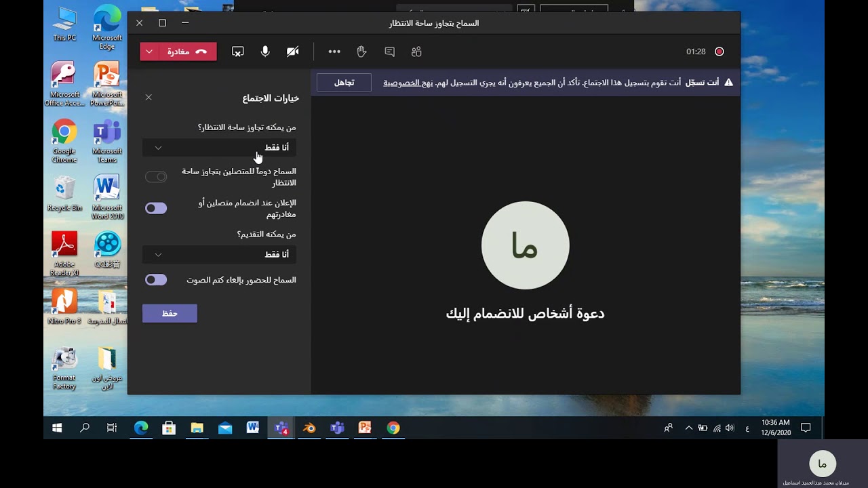Dismiss the recording notice with تجاهل button
This screenshot has height=488, width=868.
(x=344, y=83)
